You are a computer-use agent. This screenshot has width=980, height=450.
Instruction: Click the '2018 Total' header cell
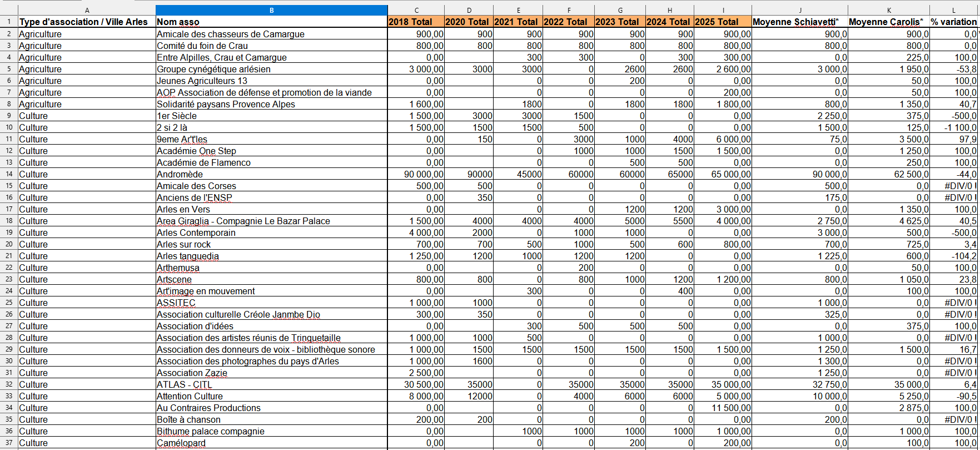(x=416, y=22)
